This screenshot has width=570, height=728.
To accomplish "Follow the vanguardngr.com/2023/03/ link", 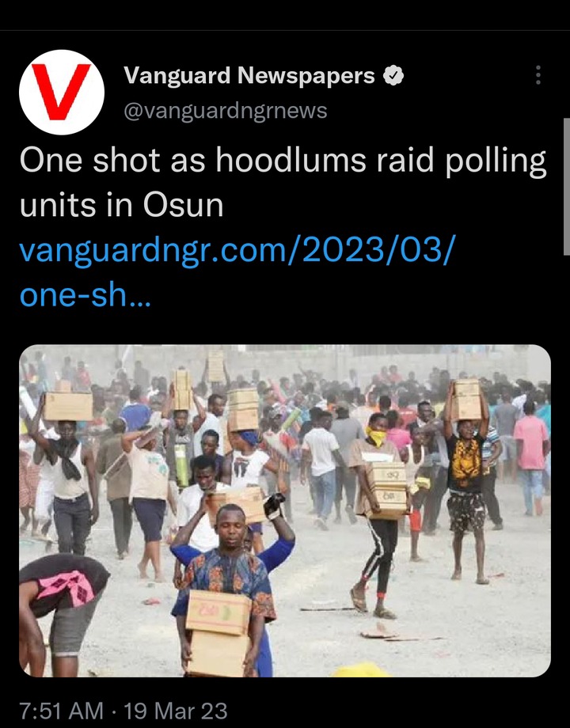I will 237,251.
